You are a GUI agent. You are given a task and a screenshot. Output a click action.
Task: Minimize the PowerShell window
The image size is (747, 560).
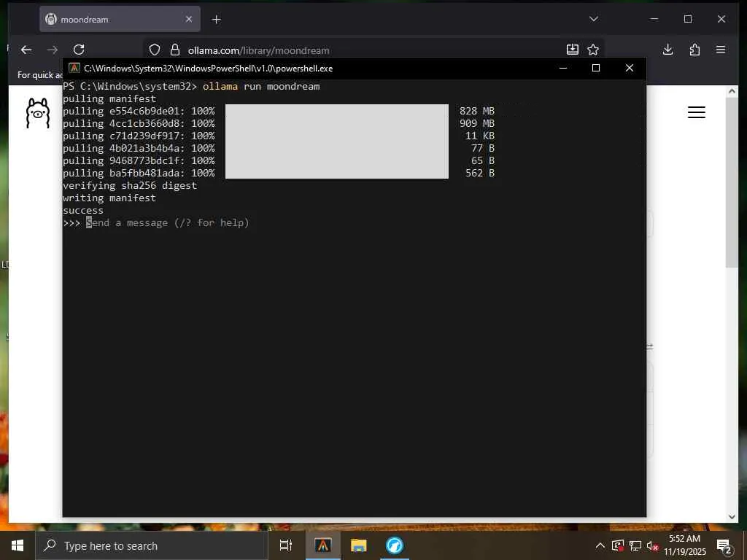coord(563,68)
